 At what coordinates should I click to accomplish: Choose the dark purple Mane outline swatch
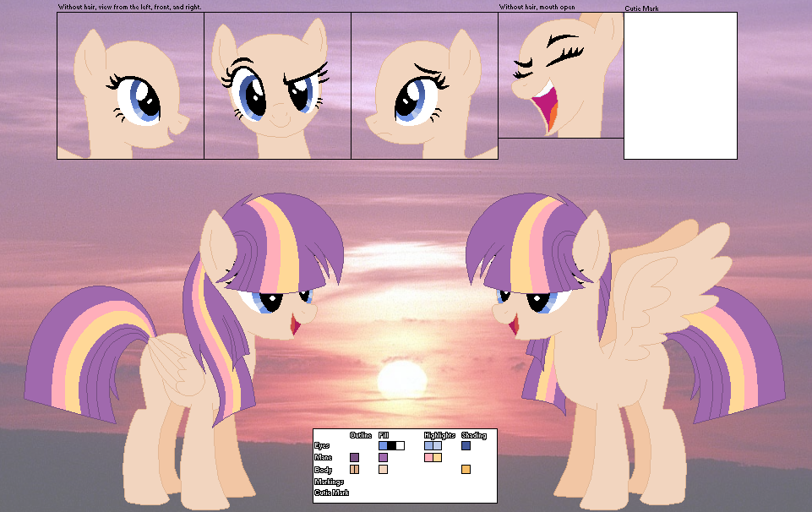coord(354,458)
